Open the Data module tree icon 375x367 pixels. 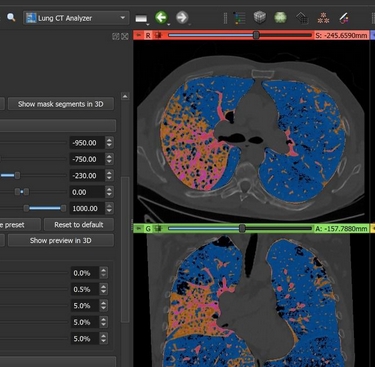click(x=239, y=18)
